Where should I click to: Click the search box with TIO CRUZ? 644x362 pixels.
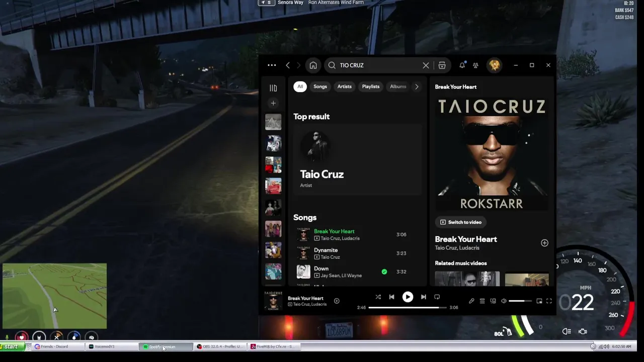tap(377, 65)
